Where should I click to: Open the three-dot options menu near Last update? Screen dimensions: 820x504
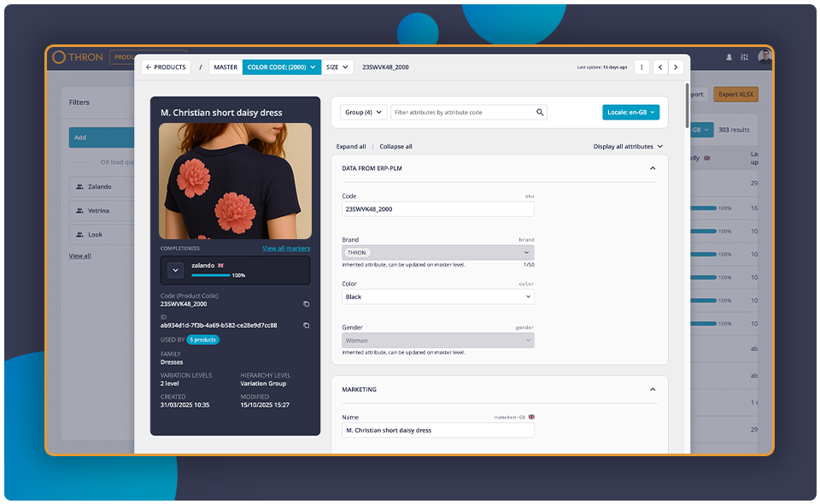click(x=642, y=67)
